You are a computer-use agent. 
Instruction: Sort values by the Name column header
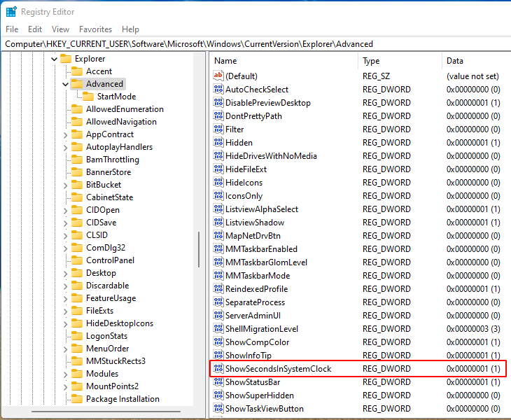[284, 61]
